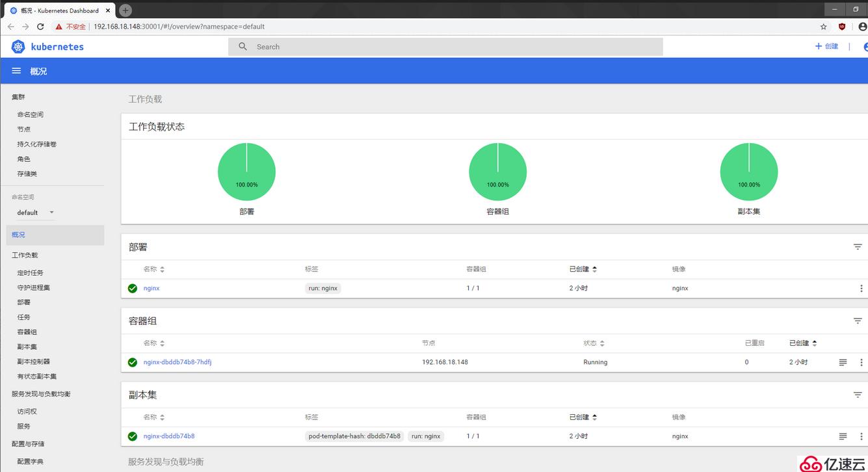Click the search magnifier icon
The height and width of the screenshot is (472, 868).
243,47
